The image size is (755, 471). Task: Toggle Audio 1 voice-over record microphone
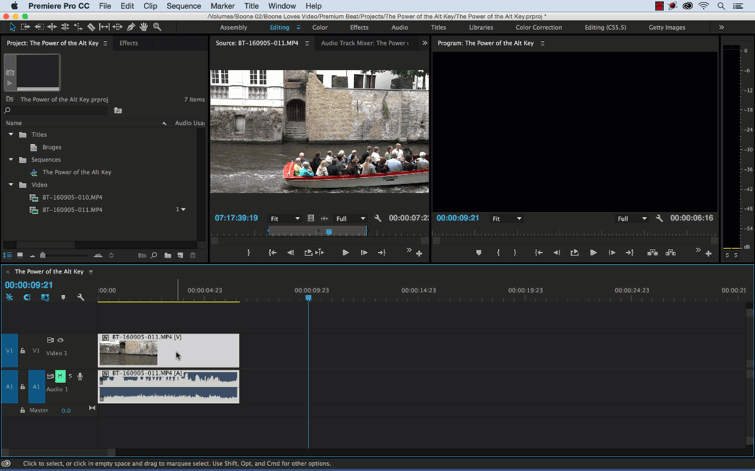point(80,376)
